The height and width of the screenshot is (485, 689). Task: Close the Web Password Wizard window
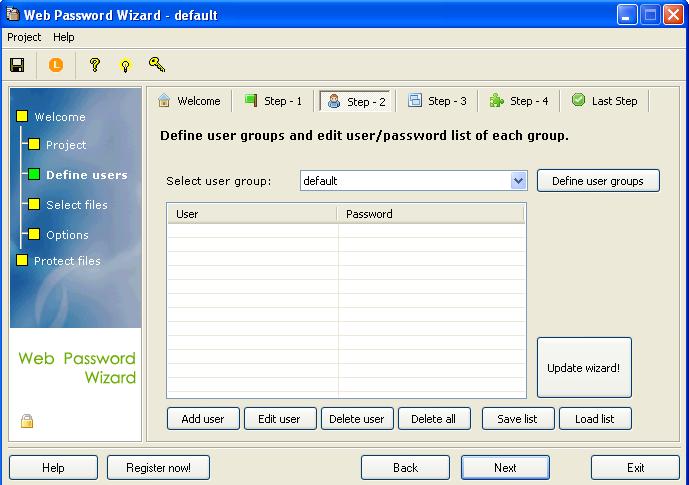(x=673, y=15)
